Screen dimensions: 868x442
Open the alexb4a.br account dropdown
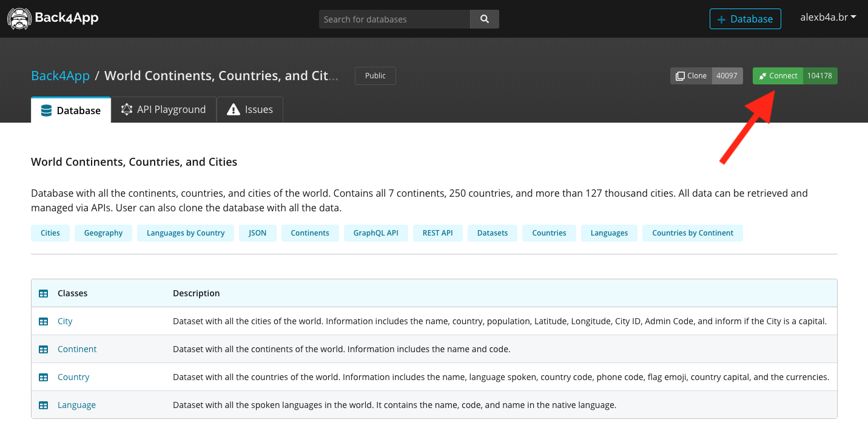tap(828, 18)
